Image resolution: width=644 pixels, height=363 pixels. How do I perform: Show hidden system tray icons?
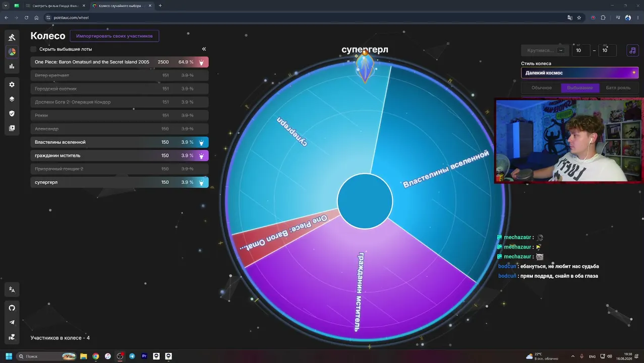pyautogui.click(x=572, y=356)
